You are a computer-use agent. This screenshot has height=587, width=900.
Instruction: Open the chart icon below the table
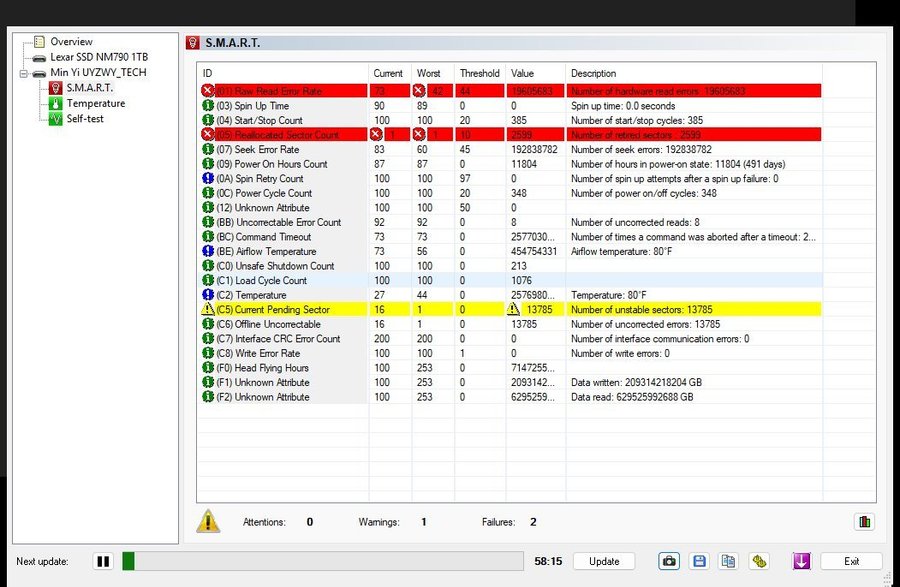[x=864, y=521]
